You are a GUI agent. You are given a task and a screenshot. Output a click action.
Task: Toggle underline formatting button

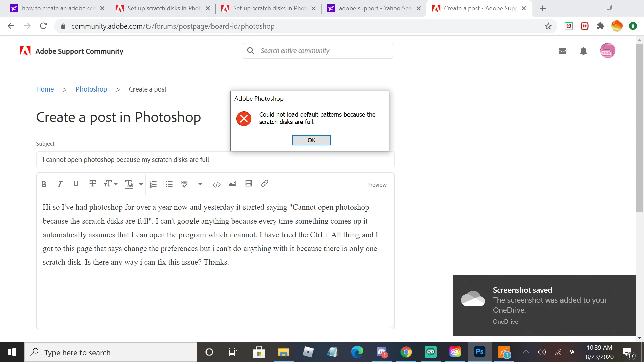point(76,184)
